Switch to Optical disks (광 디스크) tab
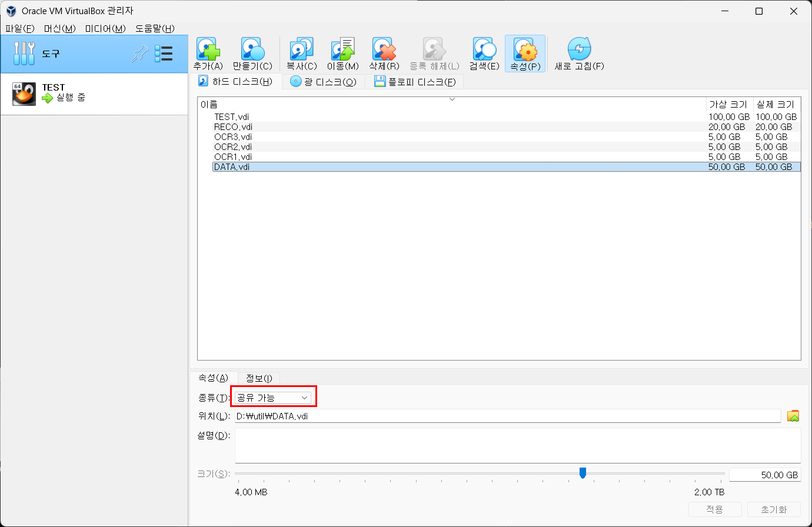 (x=324, y=81)
